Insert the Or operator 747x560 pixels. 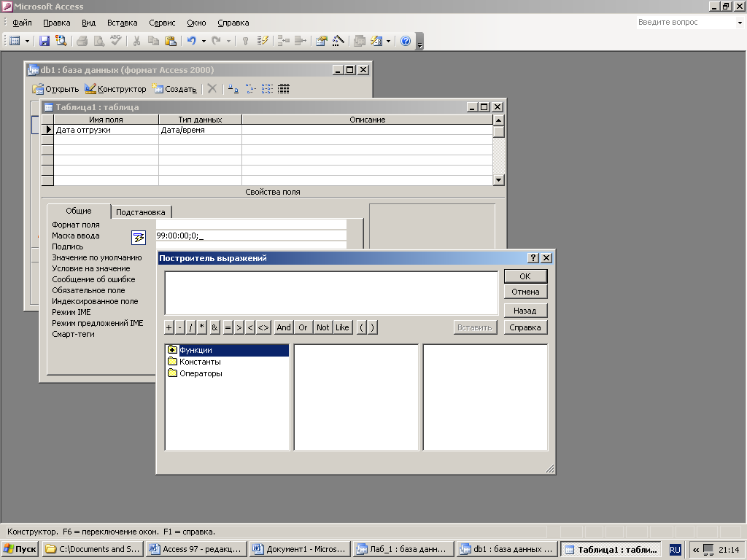(303, 327)
